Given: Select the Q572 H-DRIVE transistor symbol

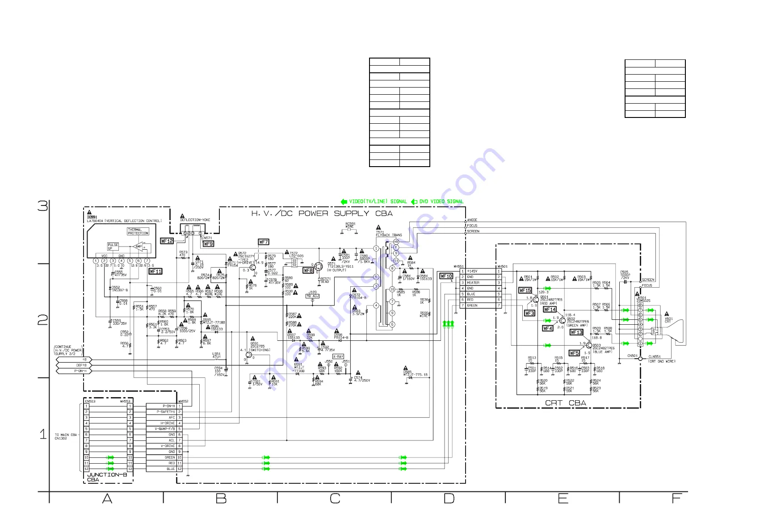Looking at the screenshot, I should pyautogui.click(x=253, y=267).
